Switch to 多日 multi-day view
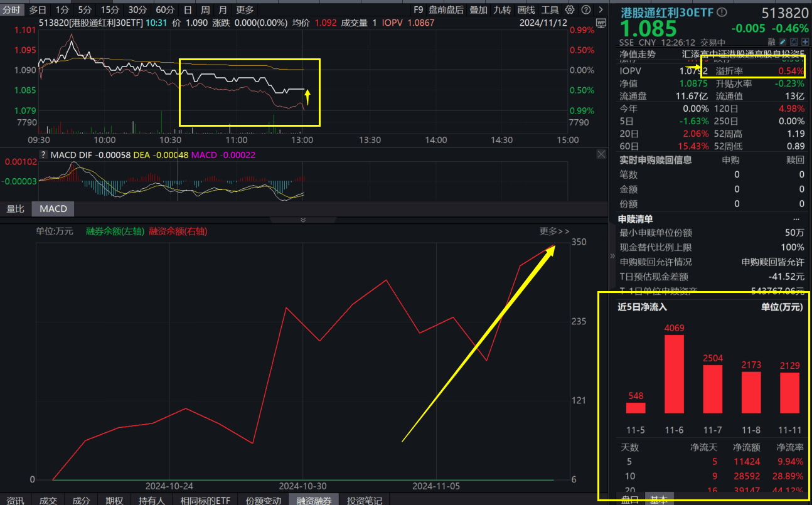The width and height of the screenshot is (812, 505). pos(38,9)
